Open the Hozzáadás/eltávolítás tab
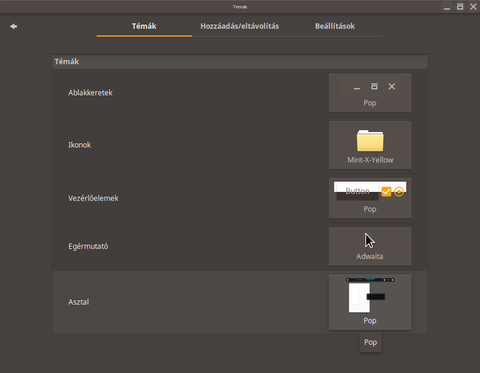The height and width of the screenshot is (373, 480). pos(240,26)
